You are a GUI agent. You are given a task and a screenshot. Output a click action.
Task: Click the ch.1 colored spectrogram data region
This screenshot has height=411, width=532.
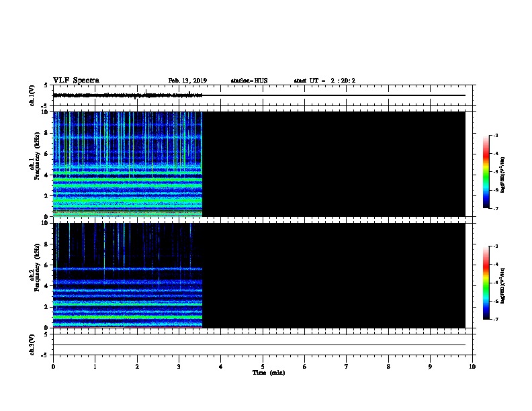tap(128, 164)
